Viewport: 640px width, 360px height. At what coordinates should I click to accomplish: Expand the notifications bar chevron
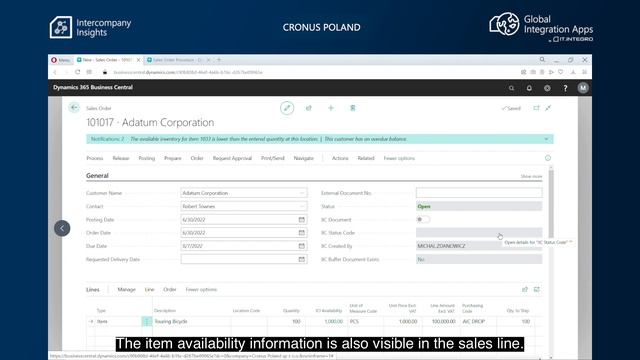[547, 139]
